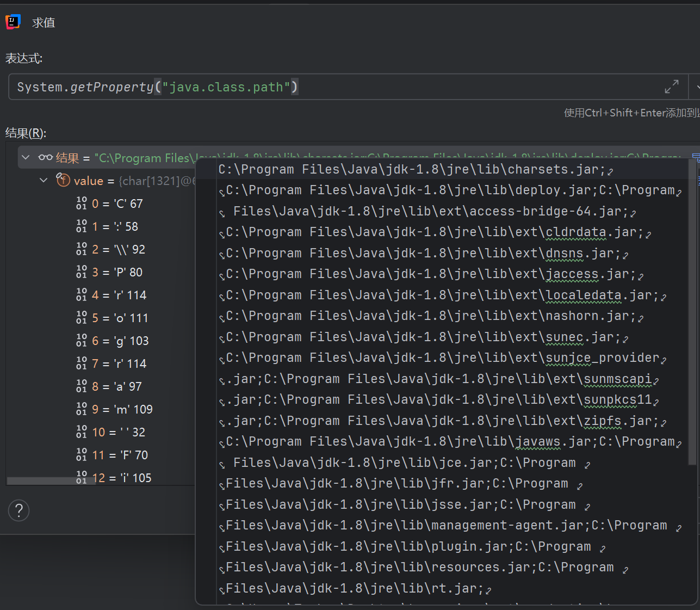
Task: Select the char type icon beside element 0
Action: pos(81,203)
